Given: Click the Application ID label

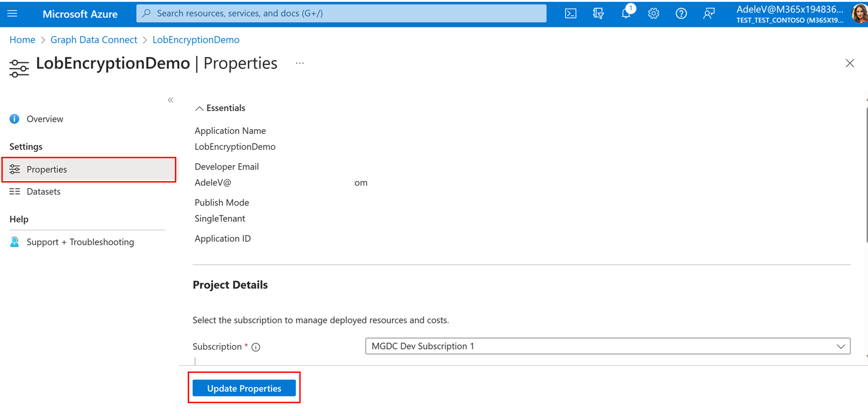Looking at the screenshot, I should point(223,239).
